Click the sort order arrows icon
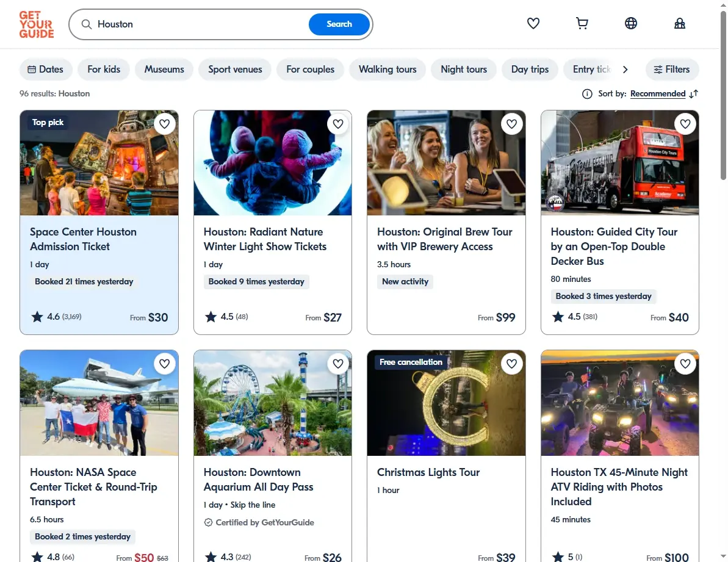Viewport: 728px width, 562px height. point(694,94)
